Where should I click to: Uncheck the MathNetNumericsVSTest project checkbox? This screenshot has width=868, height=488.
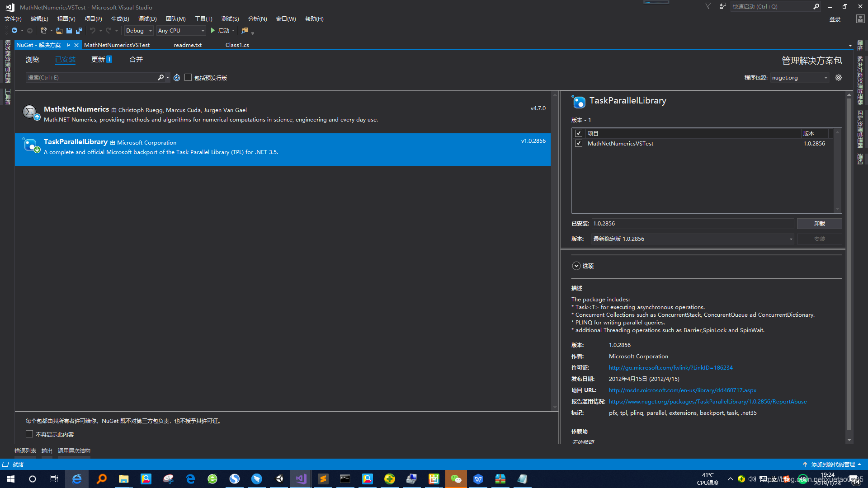[x=578, y=144]
